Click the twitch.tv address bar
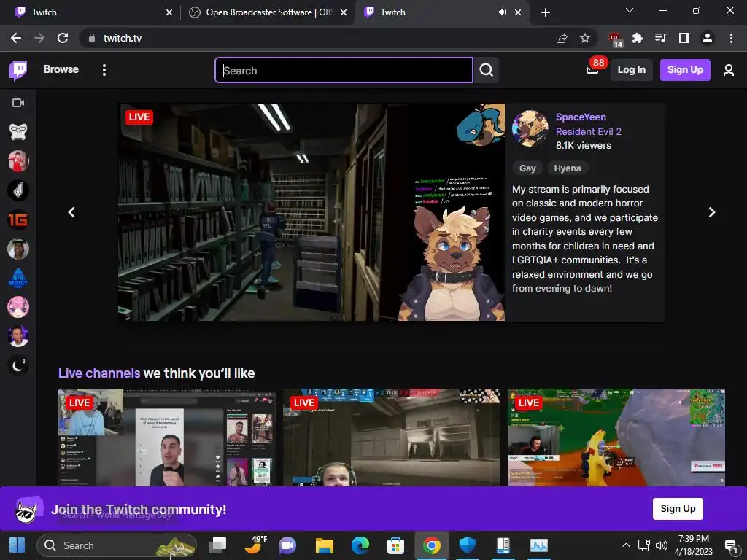 tap(314, 38)
